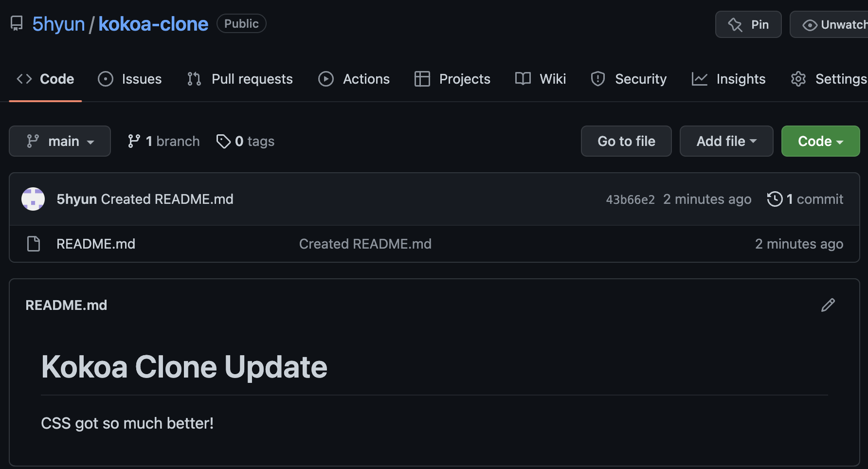Image resolution: width=868 pixels, height=469 pixels.
Task: Go to the Actions tab
Action: coord(354,79)
